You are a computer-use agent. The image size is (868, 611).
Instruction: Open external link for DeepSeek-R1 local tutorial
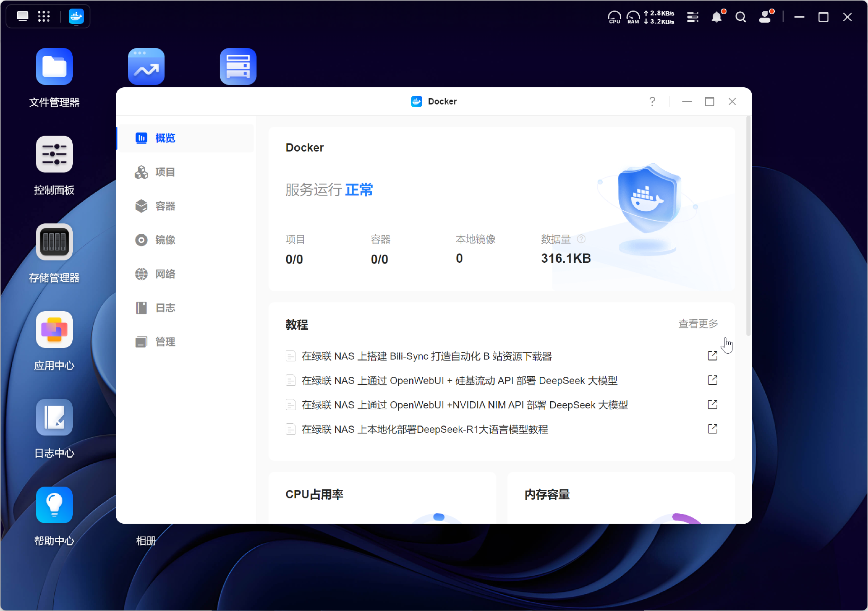pyautogui.click(x=712, y=429)
